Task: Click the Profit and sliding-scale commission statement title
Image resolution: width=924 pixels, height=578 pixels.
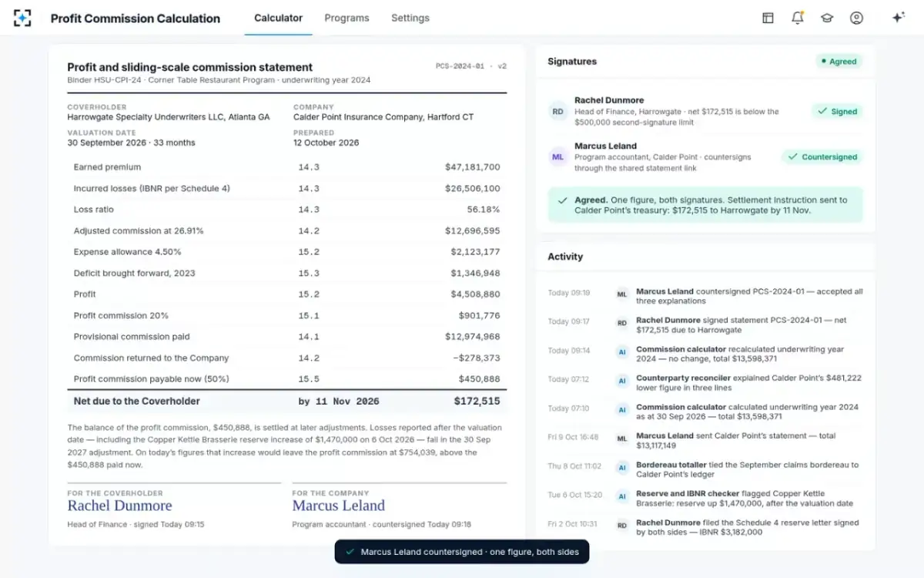Action: 189,67
